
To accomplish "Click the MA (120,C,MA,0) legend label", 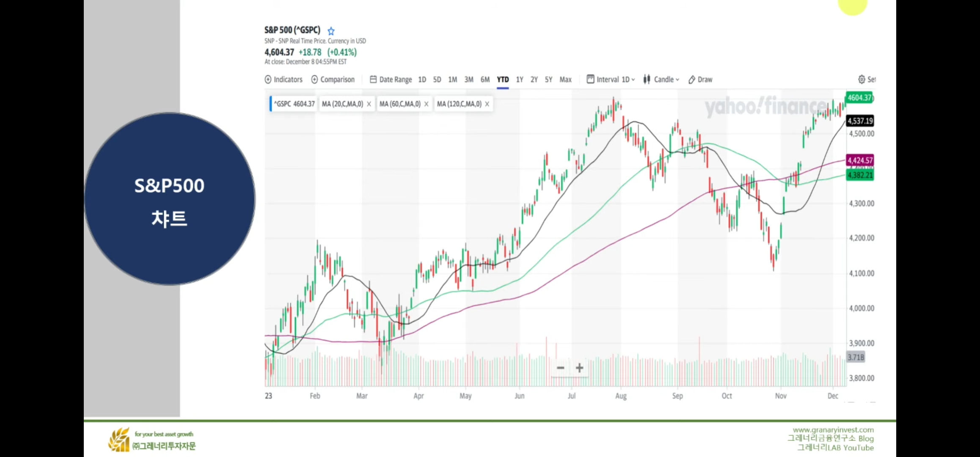I will [x=459, y=104].
